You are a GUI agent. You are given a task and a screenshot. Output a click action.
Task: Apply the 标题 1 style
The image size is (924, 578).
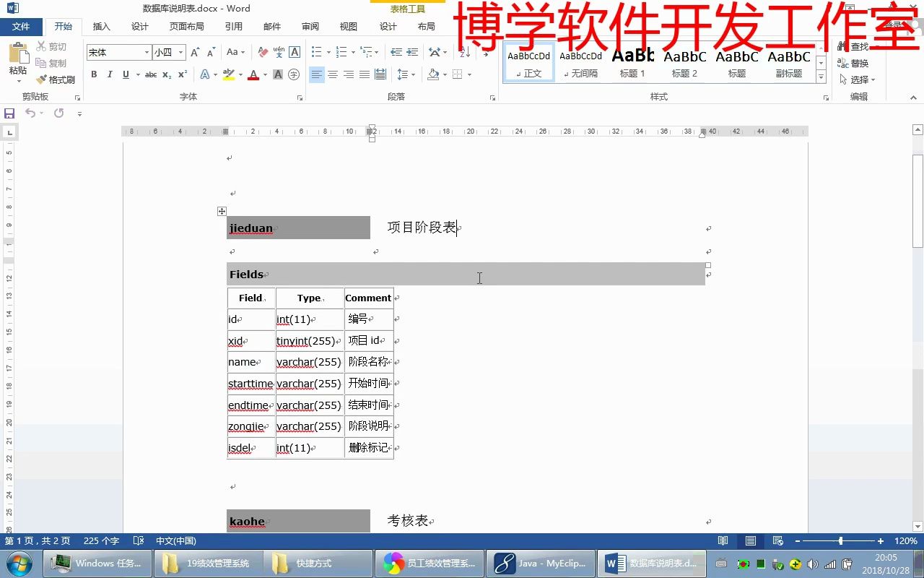click(x=632, y=64)
